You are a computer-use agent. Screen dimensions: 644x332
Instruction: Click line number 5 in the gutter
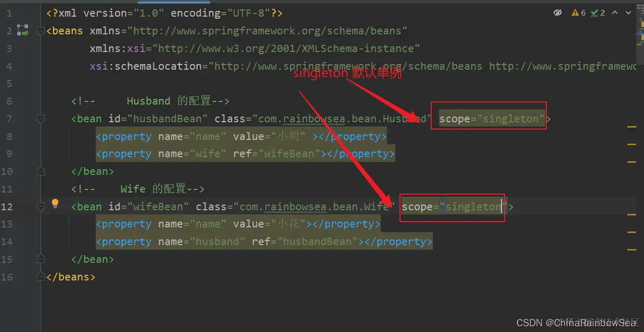point(9,83)
